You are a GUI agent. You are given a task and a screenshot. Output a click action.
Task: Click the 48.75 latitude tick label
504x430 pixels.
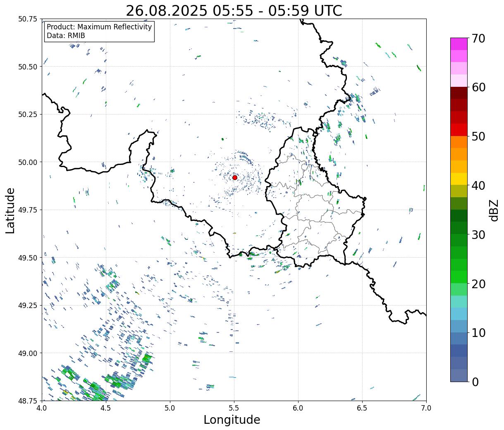(x=28, y=401)
